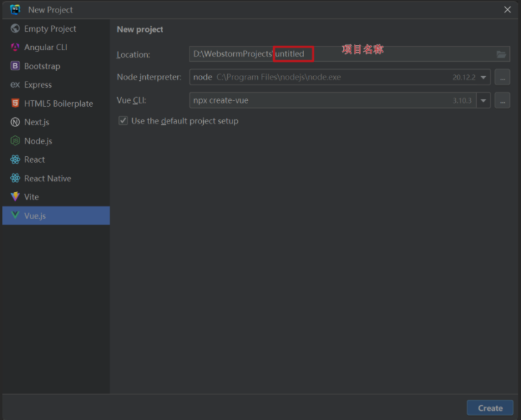
Task: Choose Vite in the project list
Action: tap(31, 197)
